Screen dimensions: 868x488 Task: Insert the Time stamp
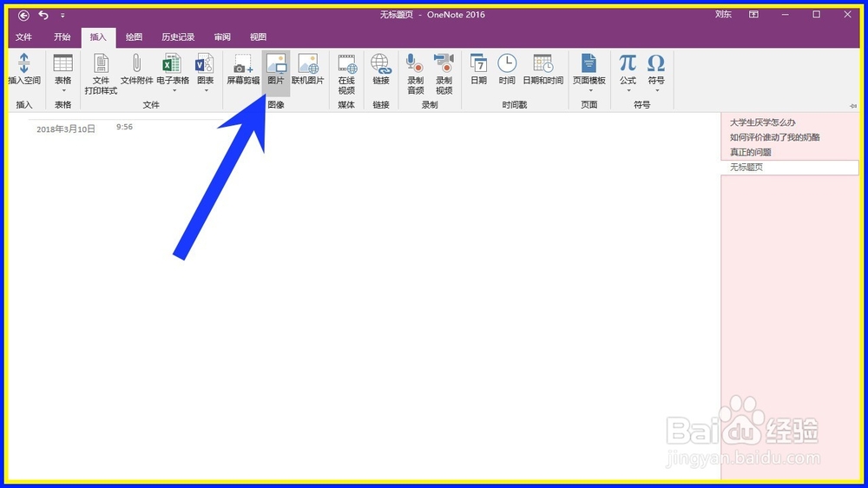click(x=507, y=63)
